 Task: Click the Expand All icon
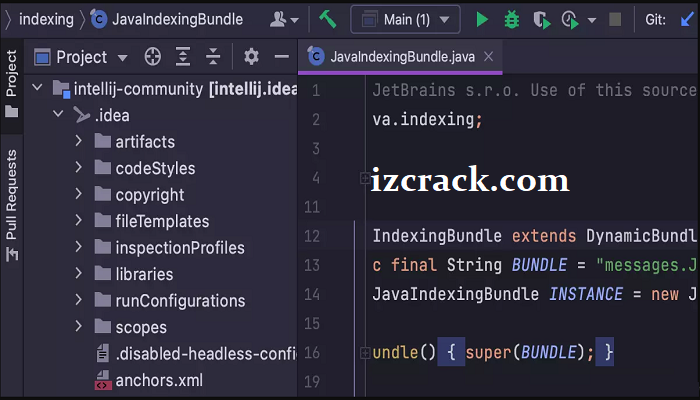(183, 57)
